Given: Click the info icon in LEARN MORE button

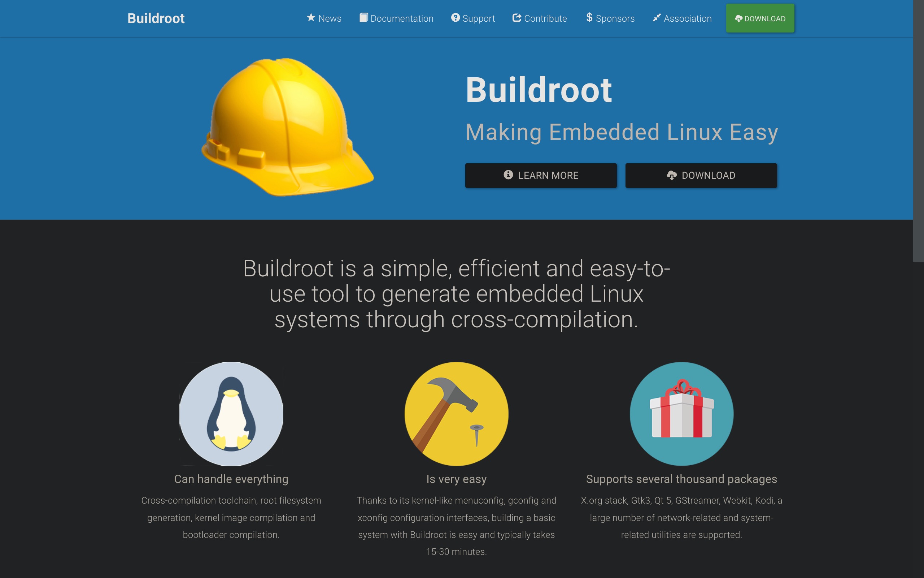Looking at the screenshot, I should 508,175.
